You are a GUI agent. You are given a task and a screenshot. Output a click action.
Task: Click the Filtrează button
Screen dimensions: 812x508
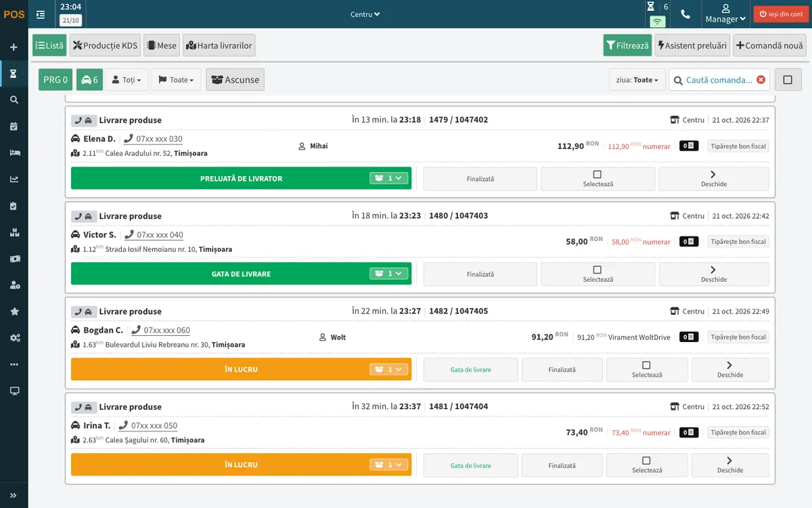[627, 45]
